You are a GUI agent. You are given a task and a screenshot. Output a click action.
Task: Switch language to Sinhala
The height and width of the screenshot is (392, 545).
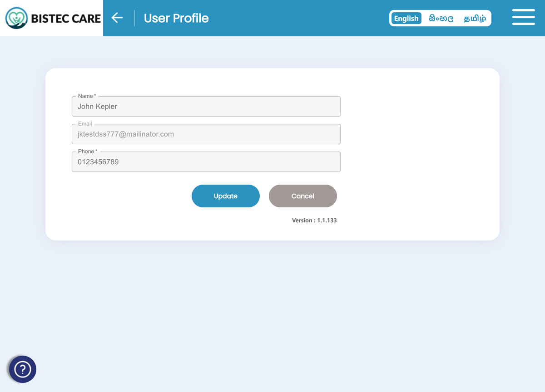pyautogui.click(x=441, y=18)
